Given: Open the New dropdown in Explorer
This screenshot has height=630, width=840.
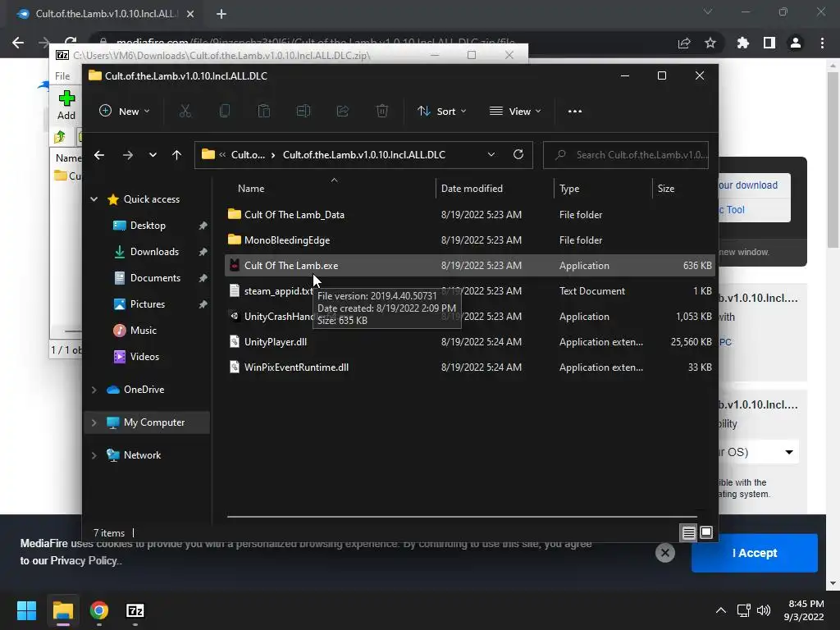Looking at the screenshot, I should coord(125,111).
